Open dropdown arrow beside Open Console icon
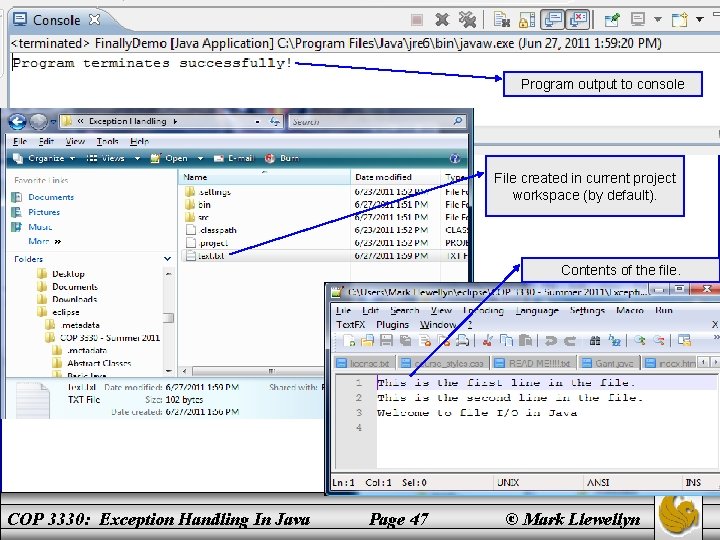This screenshot has width=720, height=540. [x=699, y=19]
